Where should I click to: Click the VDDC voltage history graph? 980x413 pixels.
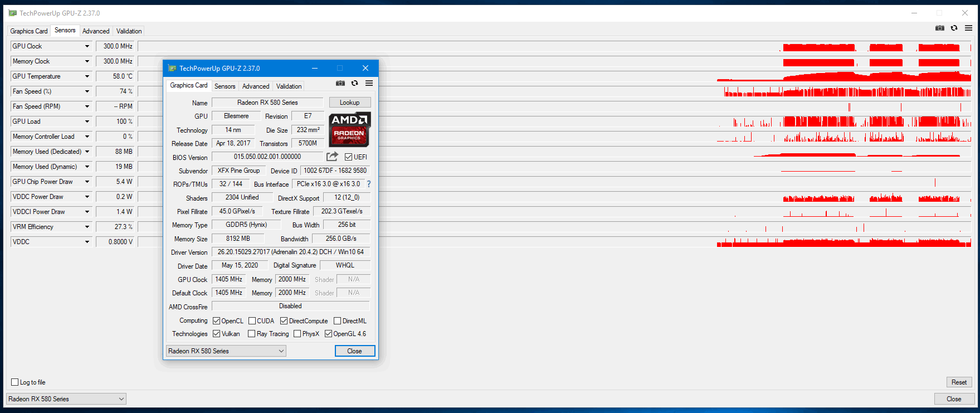tap(554, 242)
